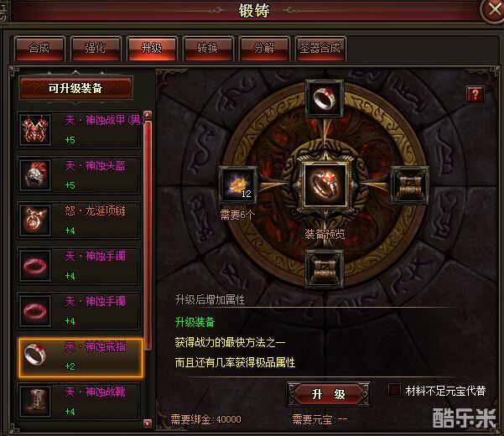Switch to the 合成 tab
The height and width of the screenshot is (436, 504).
[x=39, y=48]
